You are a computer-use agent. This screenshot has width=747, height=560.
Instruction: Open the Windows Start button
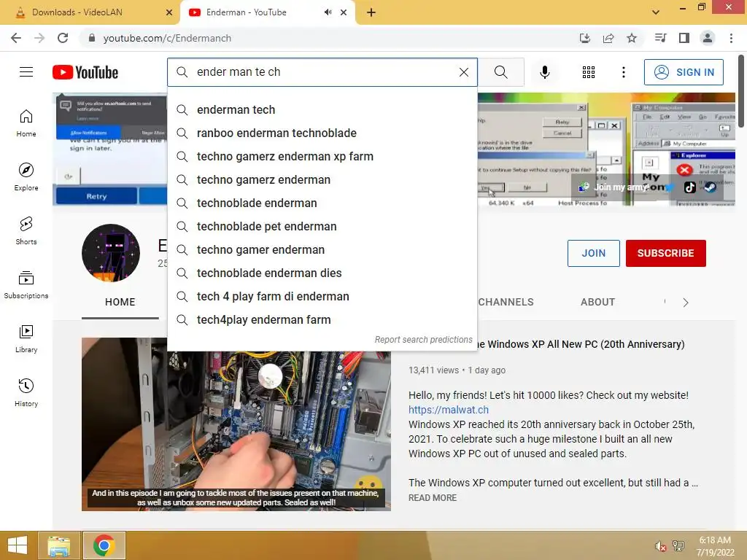18,545
